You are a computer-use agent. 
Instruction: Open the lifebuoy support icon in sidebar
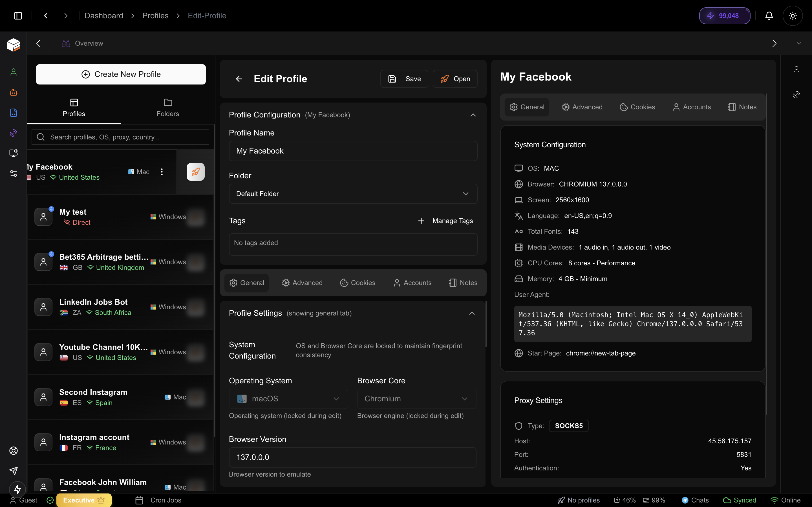(14, 450)
